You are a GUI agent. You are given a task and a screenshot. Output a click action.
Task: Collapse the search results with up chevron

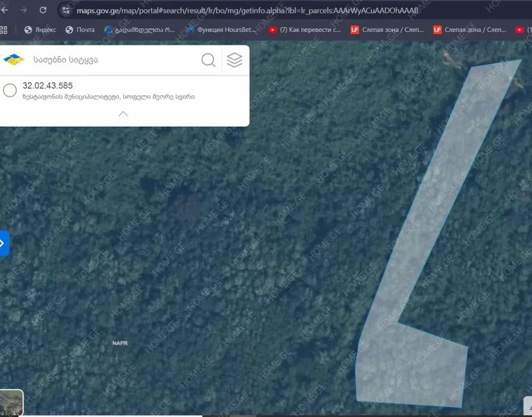coord(123,114)
